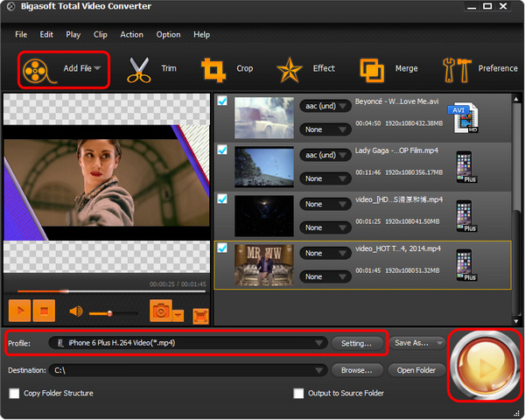525x420 pixels.
Task: Select the Lady Gaga video thumbnail
Action: click(x=264, y=167)
